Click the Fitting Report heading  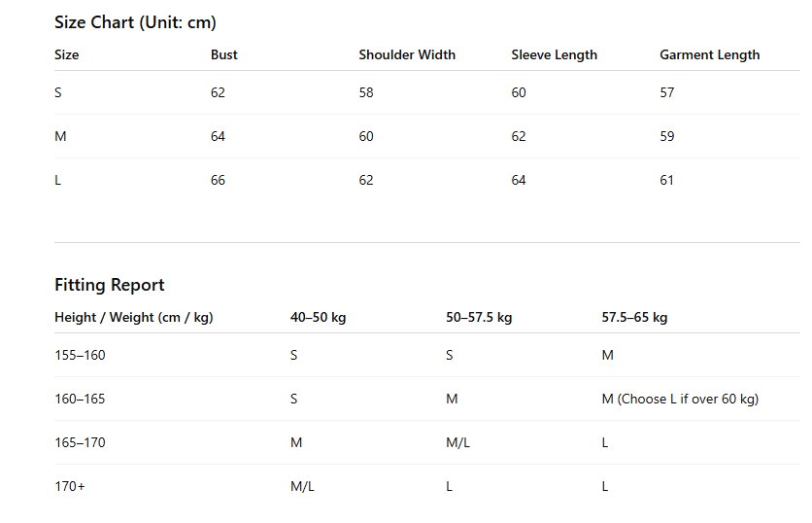pyautogui.click(x=109, y=285)
